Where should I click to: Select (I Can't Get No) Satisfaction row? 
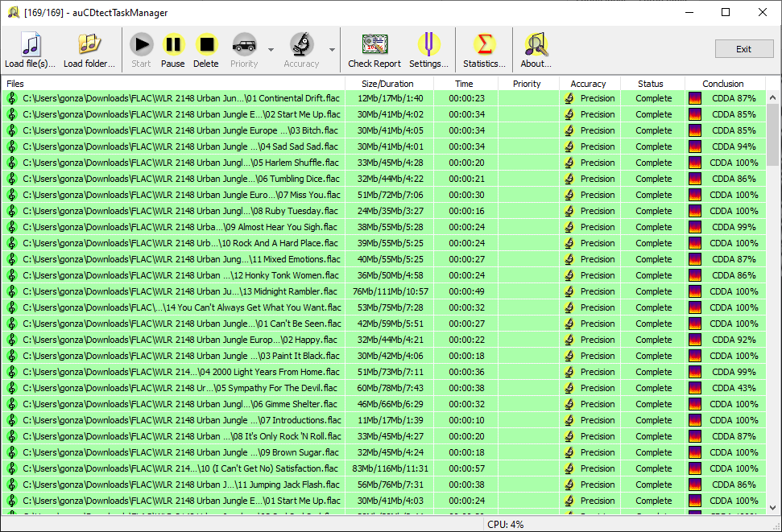(x=383, y=468)
